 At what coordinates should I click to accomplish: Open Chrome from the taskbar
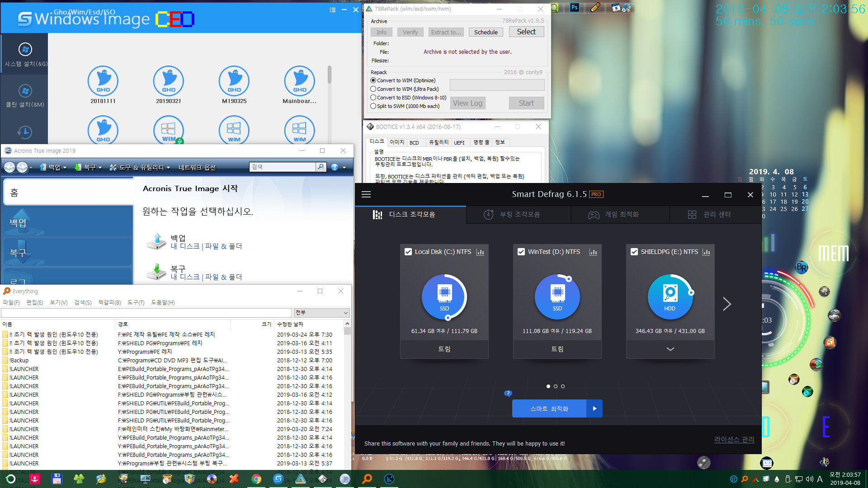tap(256, 479)
